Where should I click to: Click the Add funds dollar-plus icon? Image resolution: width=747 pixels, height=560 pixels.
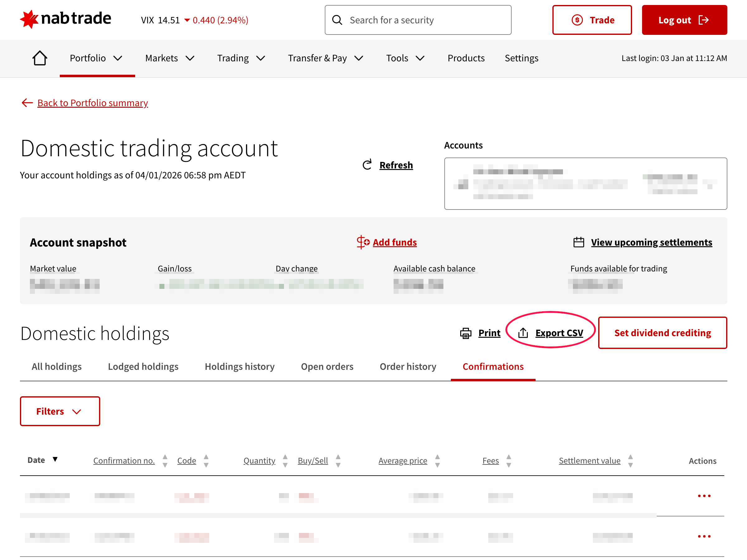click(363, 242)
